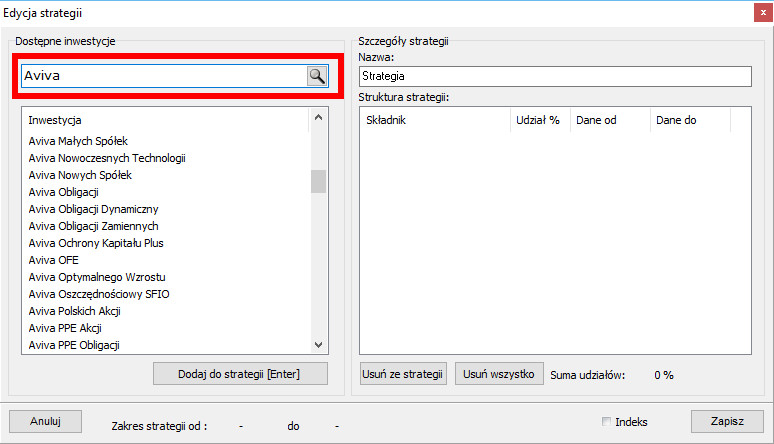
Task: Select Aviva Małych Spółek in list
Action: click(78, 141)
